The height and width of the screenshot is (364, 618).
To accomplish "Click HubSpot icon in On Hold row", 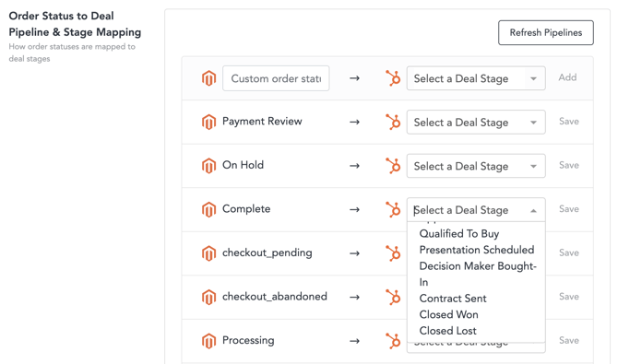I will pyautogui.click(x=393, y=166).
